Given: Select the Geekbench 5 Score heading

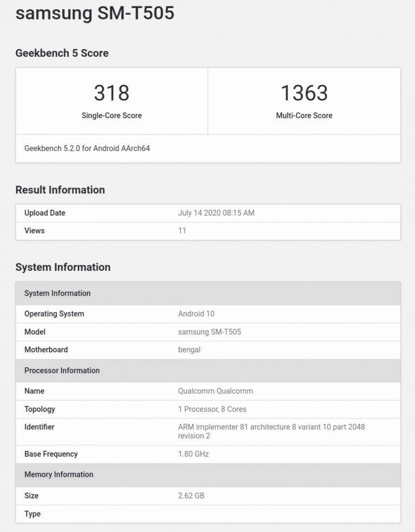Looking at the screenshot, I should coord(62,54).
